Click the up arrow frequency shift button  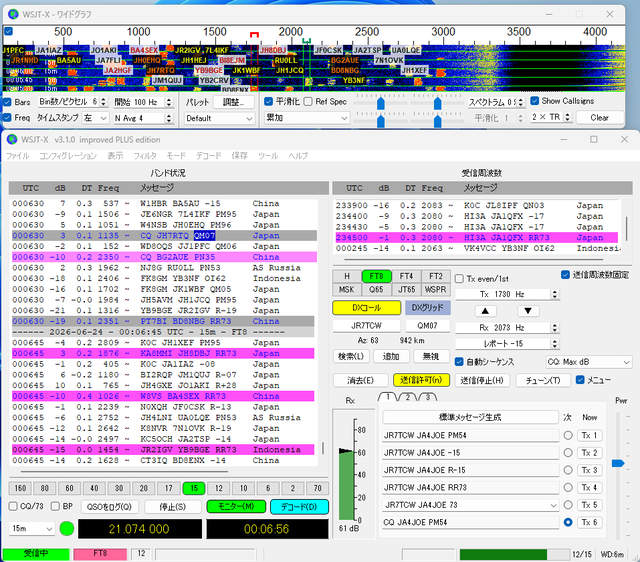485,311
